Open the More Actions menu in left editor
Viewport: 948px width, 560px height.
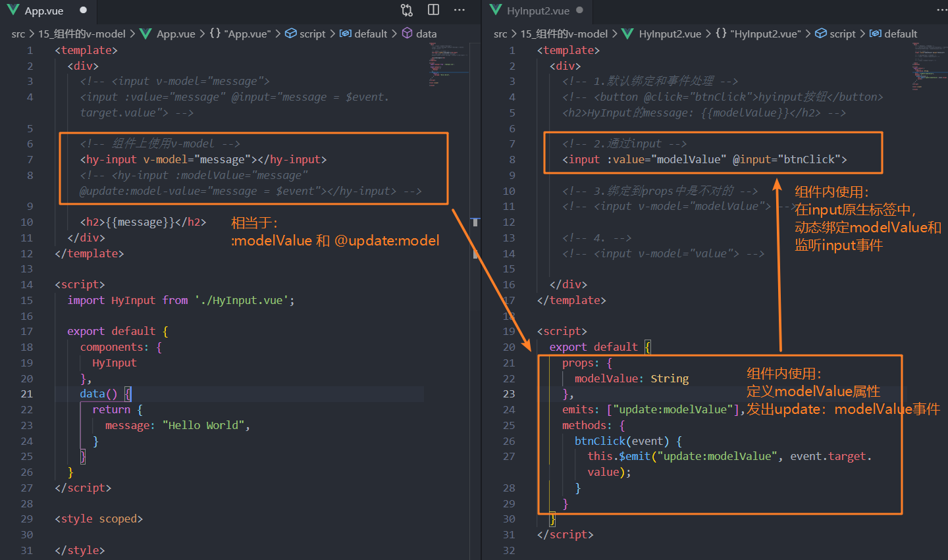(x=460, y=10)
